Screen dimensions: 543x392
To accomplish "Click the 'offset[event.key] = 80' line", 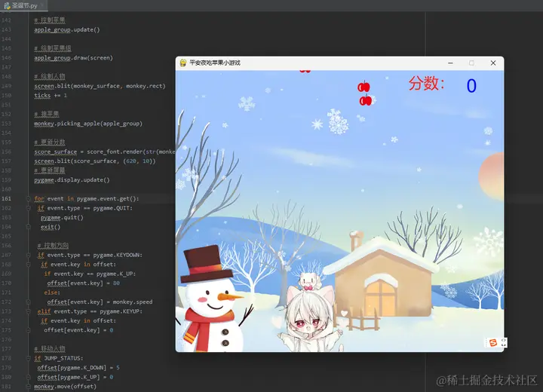I will coord(84,283).
